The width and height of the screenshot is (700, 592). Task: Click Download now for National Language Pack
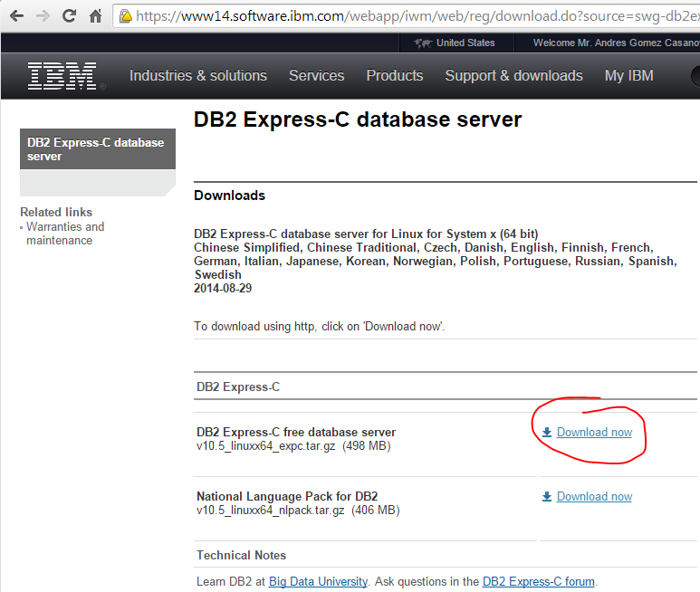[594, 497]
